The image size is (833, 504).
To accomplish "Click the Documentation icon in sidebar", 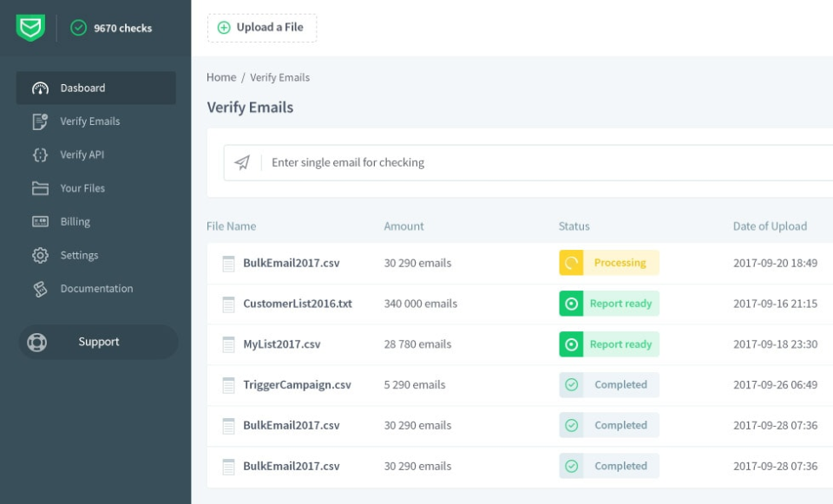I will coord(40,289).
